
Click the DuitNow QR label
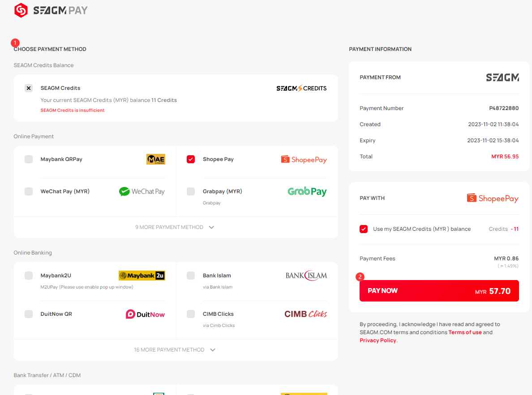click(x=56, y=314)
